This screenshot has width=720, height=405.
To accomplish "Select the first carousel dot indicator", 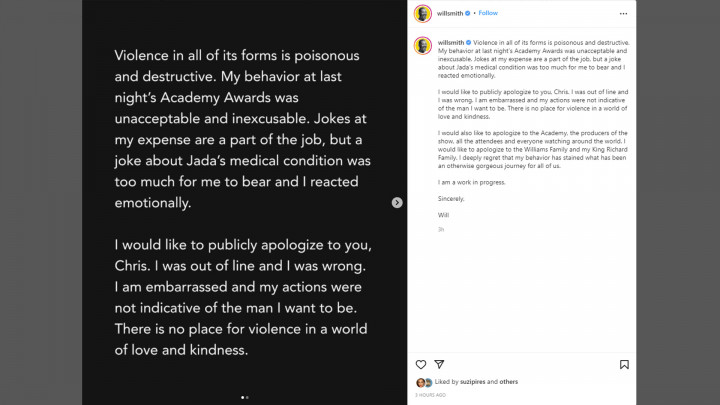I will 242,397.
